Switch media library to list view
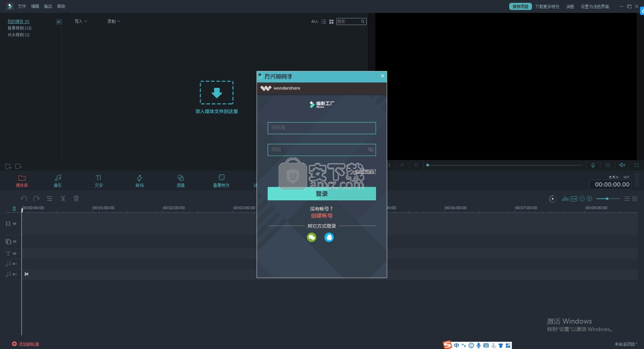The image size is (644, 349). [324, 22]
